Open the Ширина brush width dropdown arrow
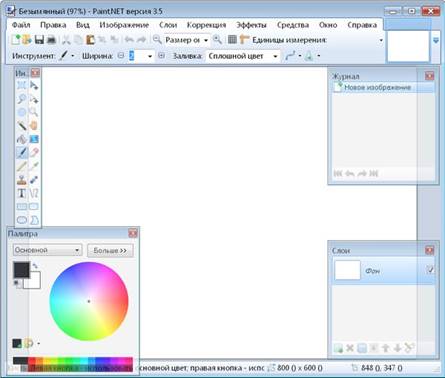This screenshot has height=378, width=445. pos(150,56)
